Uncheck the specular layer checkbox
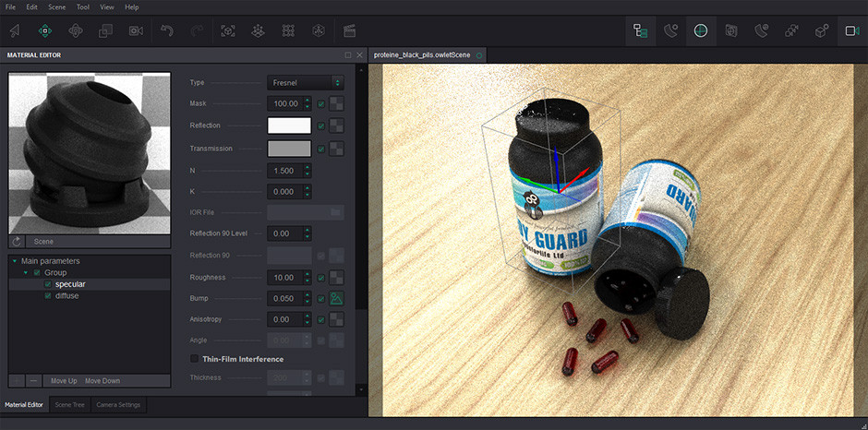The height and width of the screenshot is (430, 868). [48, 284]
